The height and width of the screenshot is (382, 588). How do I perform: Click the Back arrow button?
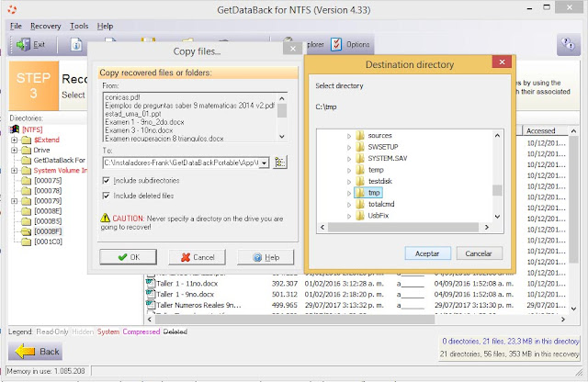pyautogui.click(x=36, y=352)
